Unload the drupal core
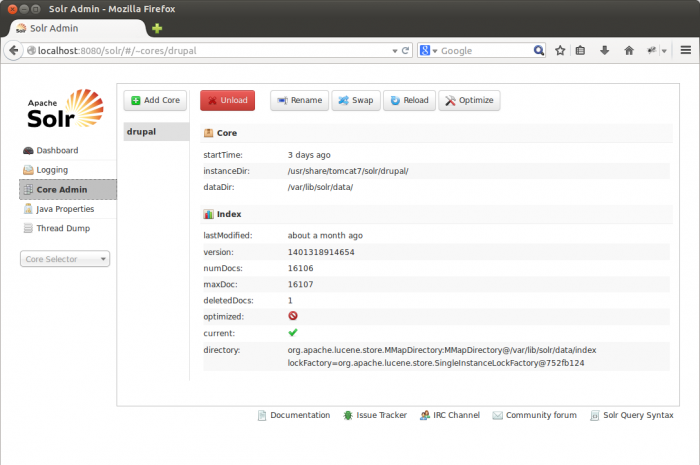The height and width of the screenshot is (465, 700). click(x=227, y=100)
